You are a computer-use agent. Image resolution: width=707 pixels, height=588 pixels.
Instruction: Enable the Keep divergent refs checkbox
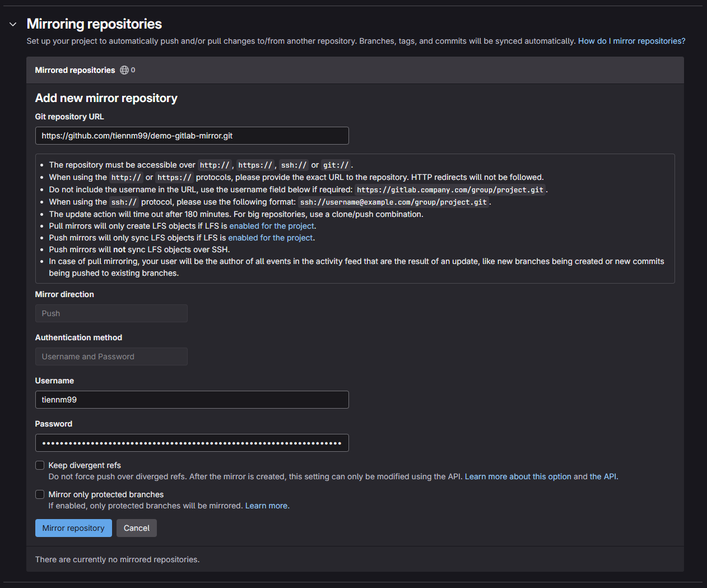pyautogui.click(x=40, y=465)
